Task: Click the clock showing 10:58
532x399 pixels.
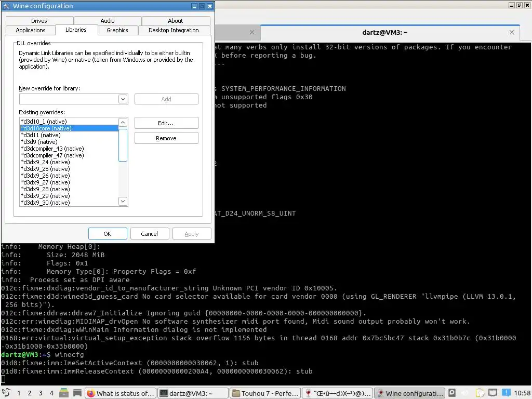Action: point(522,393)
